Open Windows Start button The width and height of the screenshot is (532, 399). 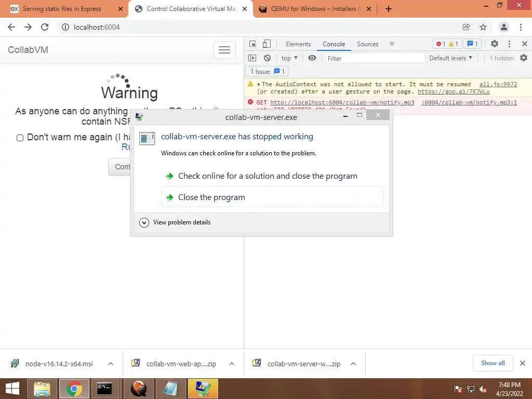pos(12,389)
